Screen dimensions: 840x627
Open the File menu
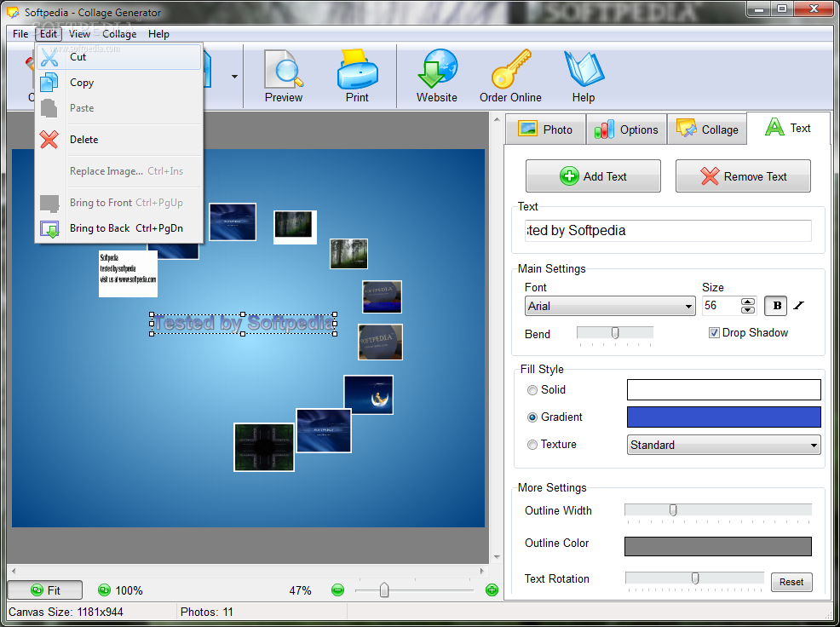pyautogui.click(x=20, y=34)
